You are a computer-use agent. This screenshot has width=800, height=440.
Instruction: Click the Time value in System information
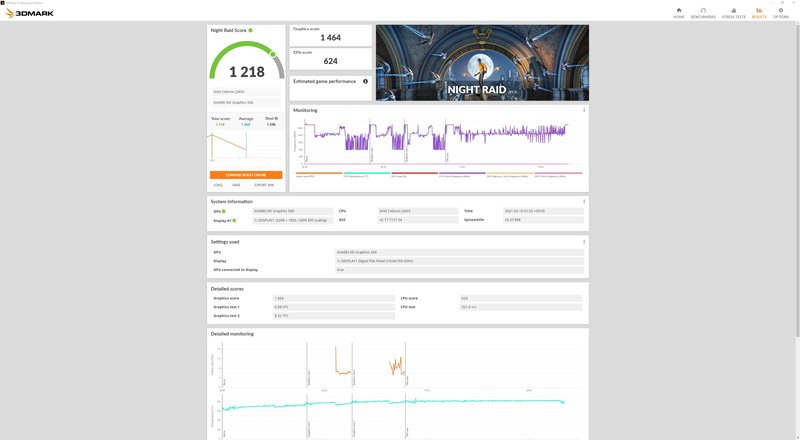point(543,211)
